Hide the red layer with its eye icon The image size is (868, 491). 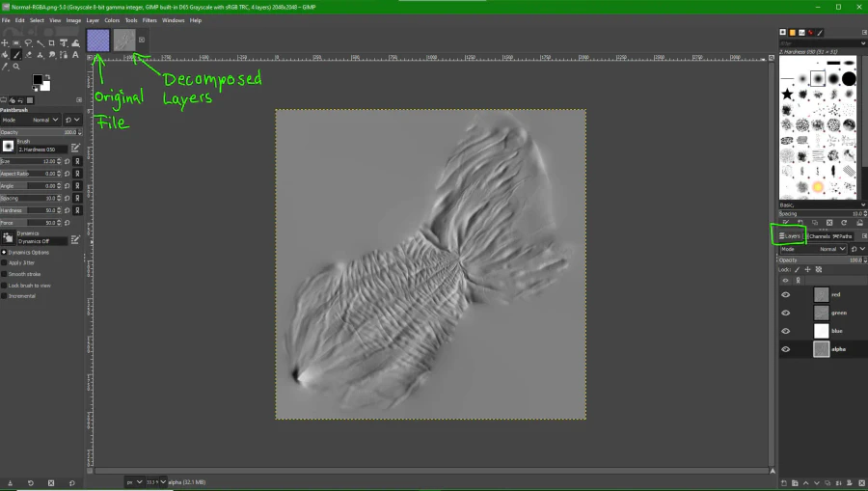pyautogui.click(x=786, y=295)
